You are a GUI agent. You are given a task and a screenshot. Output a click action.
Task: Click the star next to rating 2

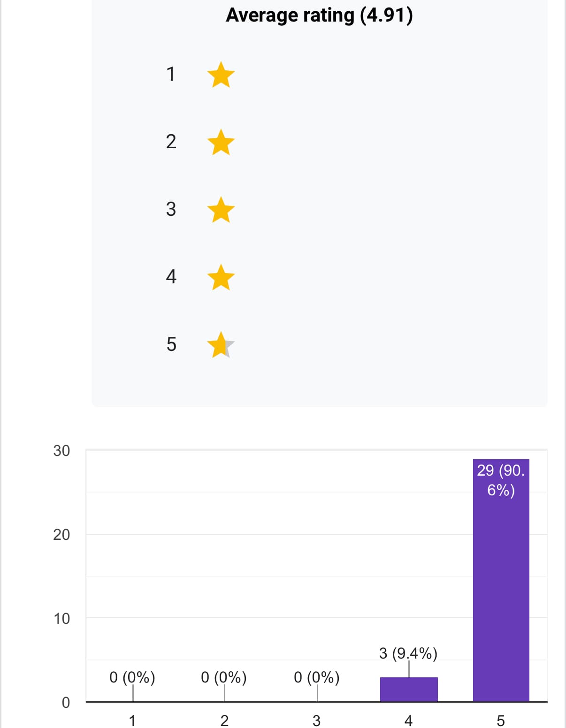pyautogui.click(x=221, y=143)
